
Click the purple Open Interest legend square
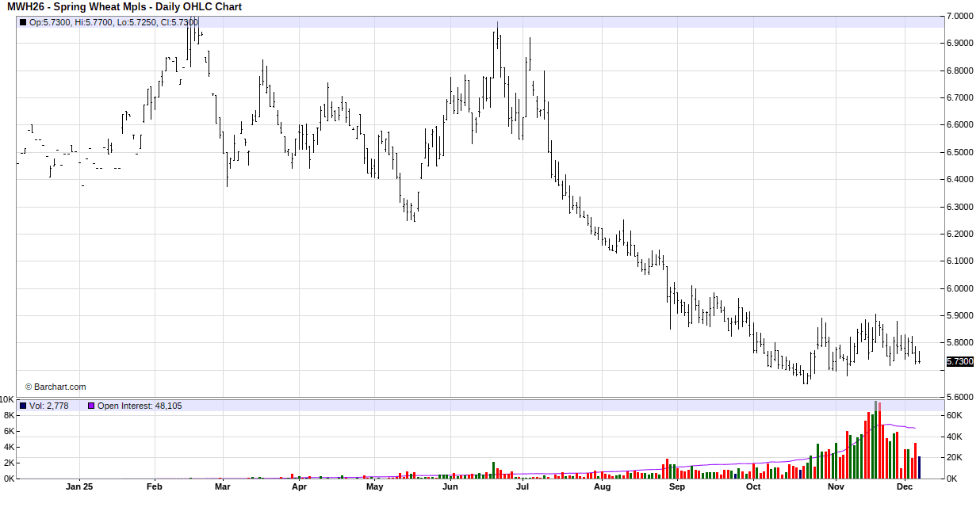[x=91, y=406]
